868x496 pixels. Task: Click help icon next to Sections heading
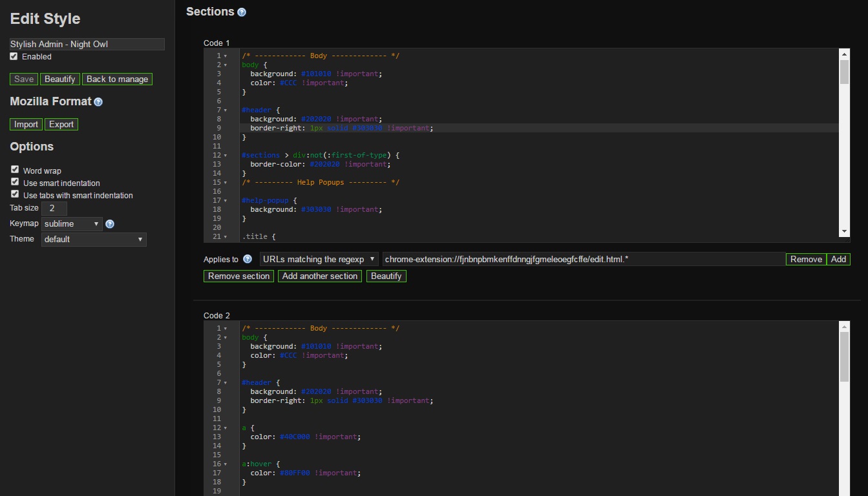(x=242, y=12)
